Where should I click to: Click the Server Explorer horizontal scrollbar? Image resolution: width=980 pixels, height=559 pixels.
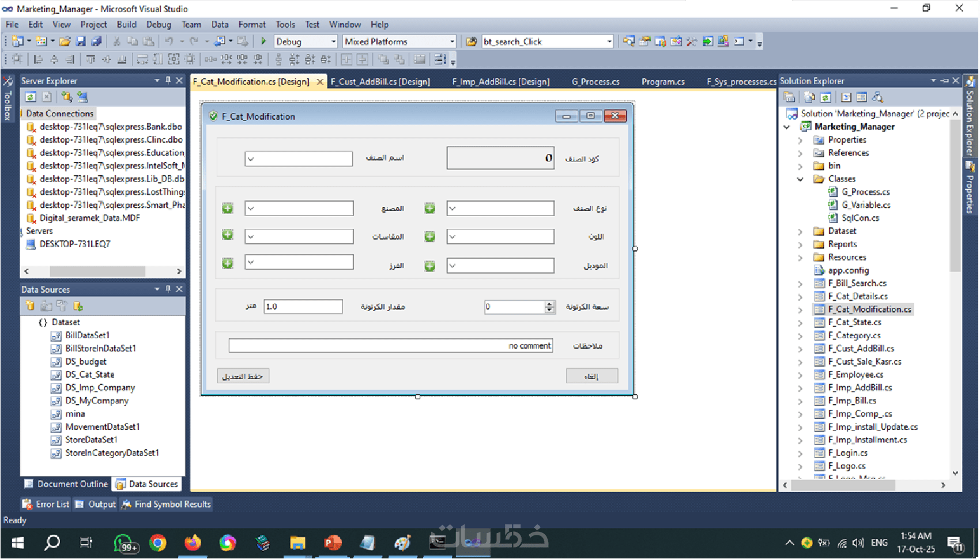[102, 271]
